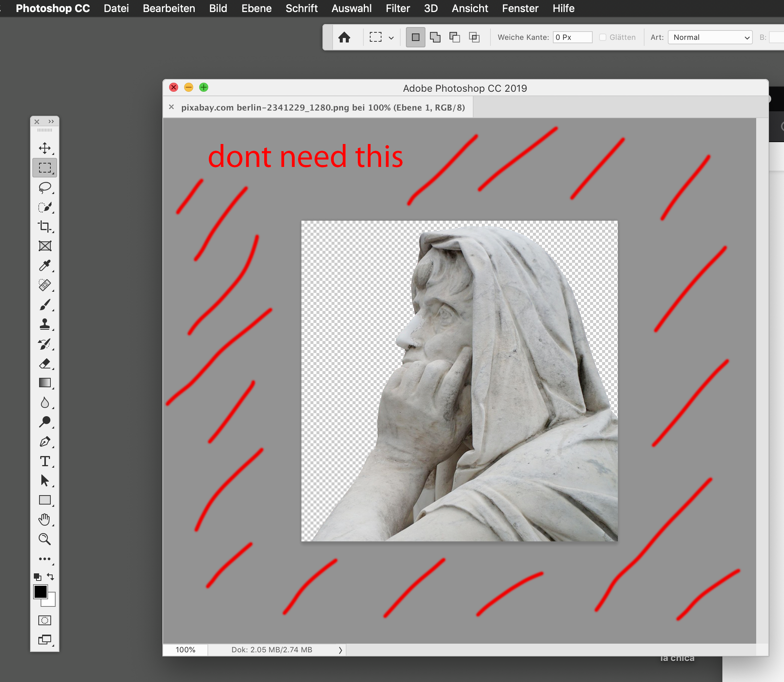Close the floating toolbox panel

pyautogui.click(x=37, y=122)
